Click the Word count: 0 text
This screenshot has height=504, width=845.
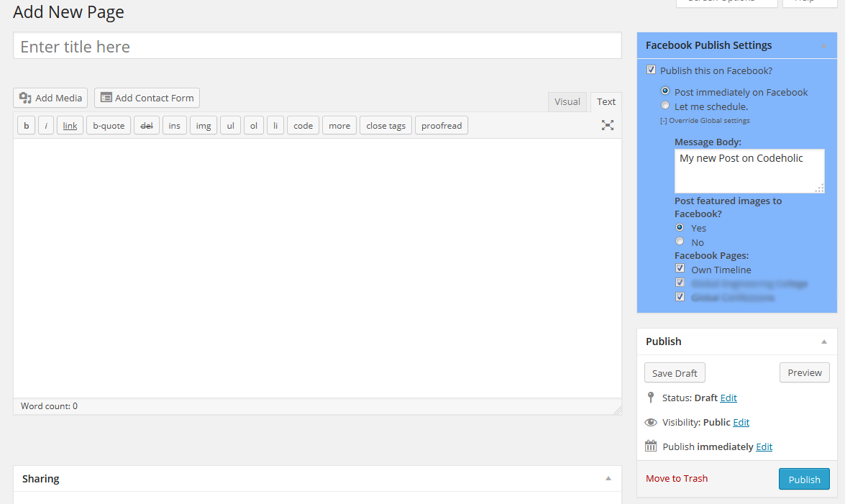tap(49, 406)
